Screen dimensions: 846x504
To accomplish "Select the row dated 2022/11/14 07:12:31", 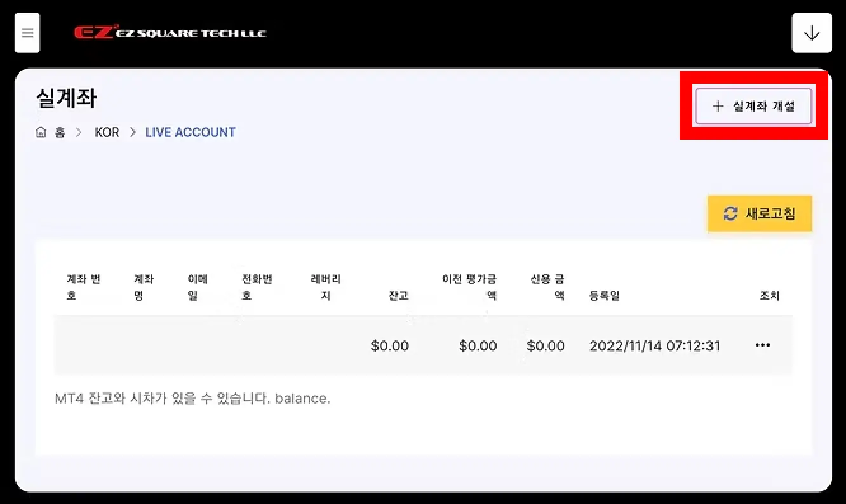I will tap(423, 345).
